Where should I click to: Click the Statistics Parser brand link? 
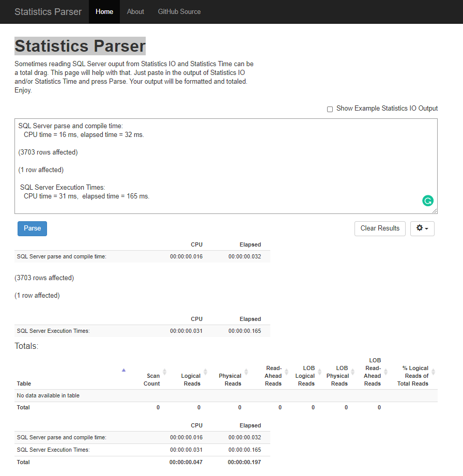tap(48, 11)
